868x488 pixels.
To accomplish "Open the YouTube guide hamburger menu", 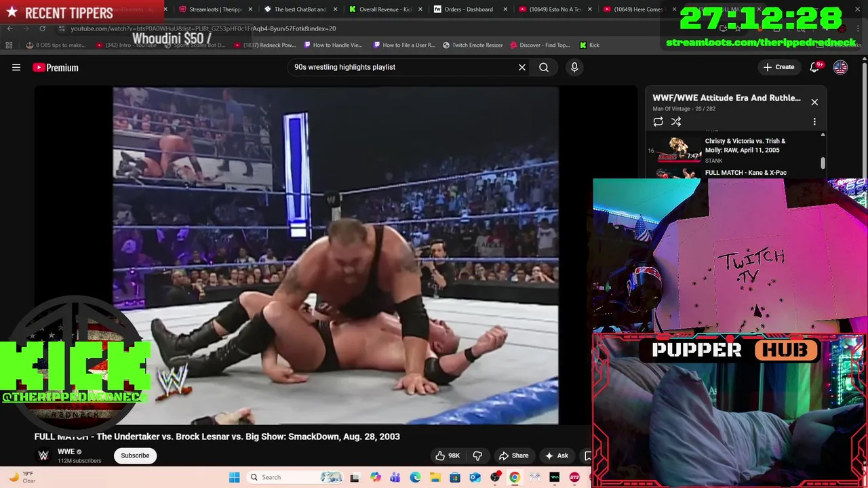I will click(16, 67).
